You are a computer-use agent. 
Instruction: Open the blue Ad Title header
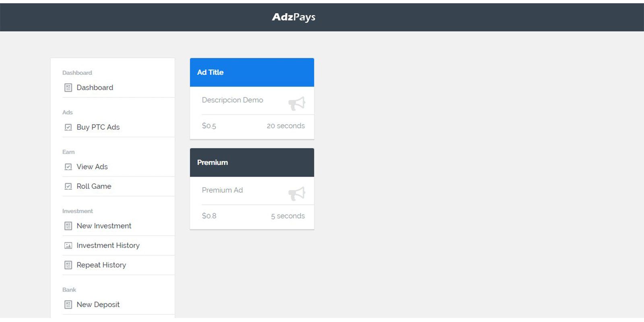point(252,72)
